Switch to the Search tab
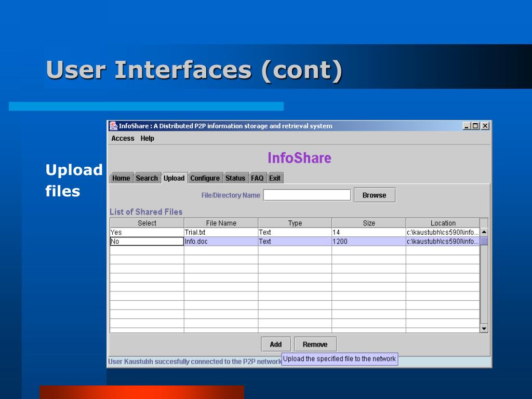 pos(147,178)
